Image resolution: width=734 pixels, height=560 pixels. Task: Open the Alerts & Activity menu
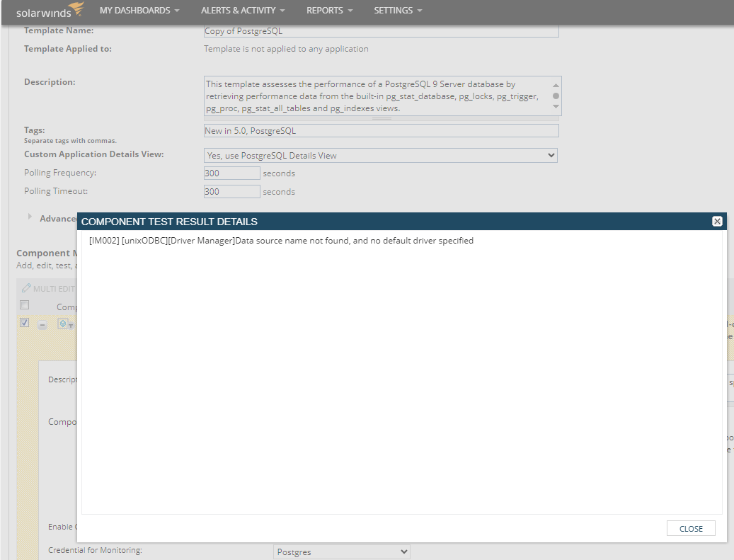pos(243,11)
